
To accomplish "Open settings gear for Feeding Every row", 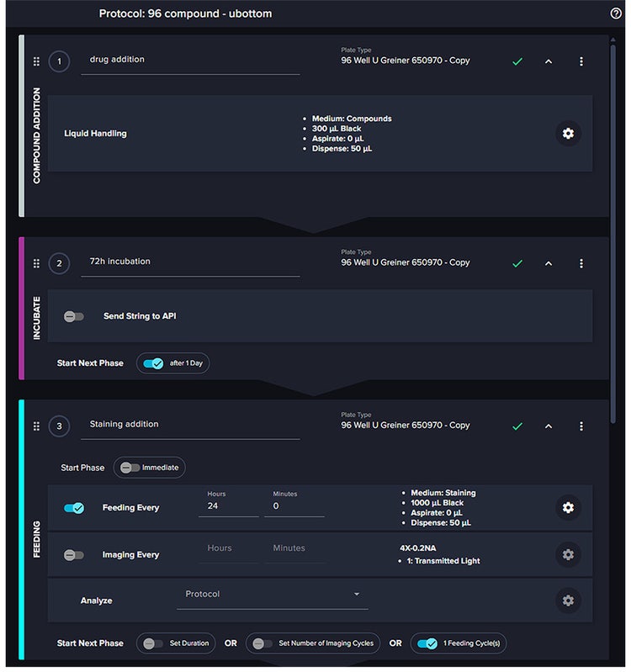I will (568, 507).
